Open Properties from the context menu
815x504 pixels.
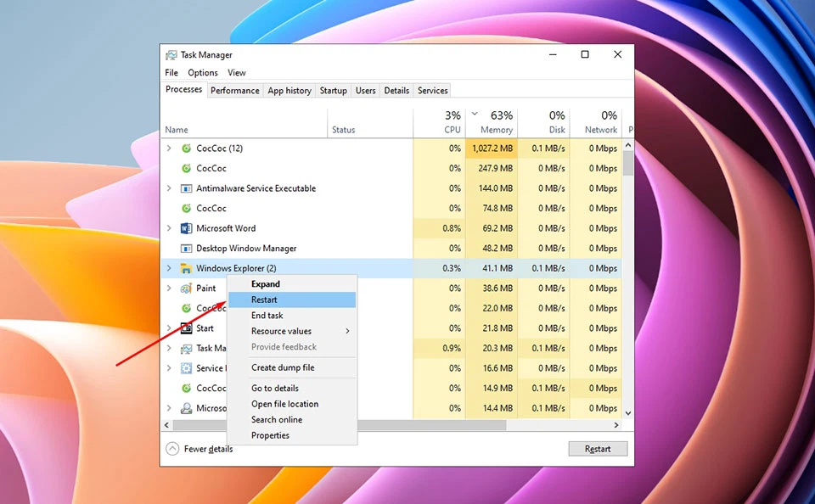[x=292, y=435]
